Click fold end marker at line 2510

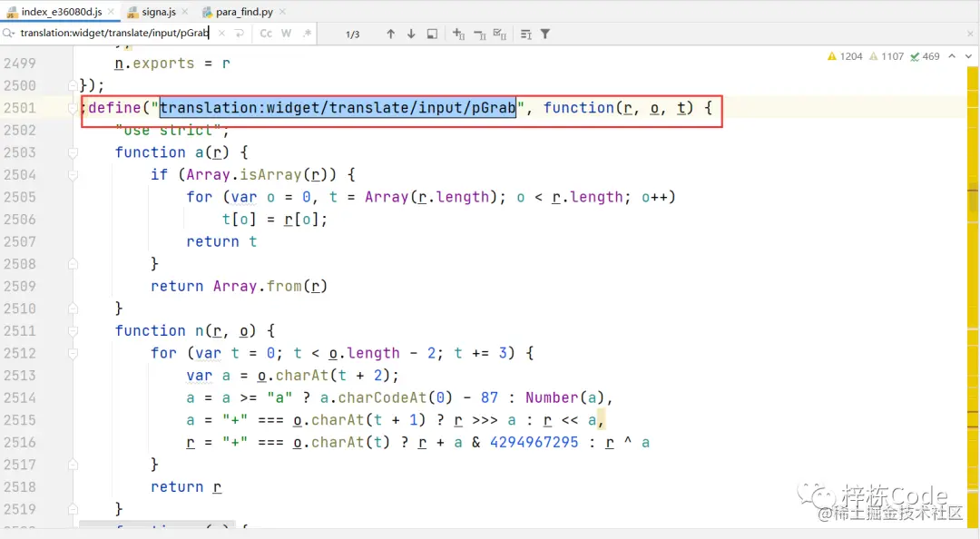pos(73,309)
